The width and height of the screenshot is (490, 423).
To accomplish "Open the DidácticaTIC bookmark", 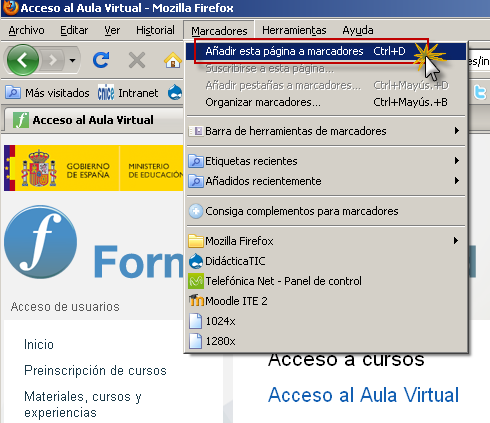I will point(326,261).
